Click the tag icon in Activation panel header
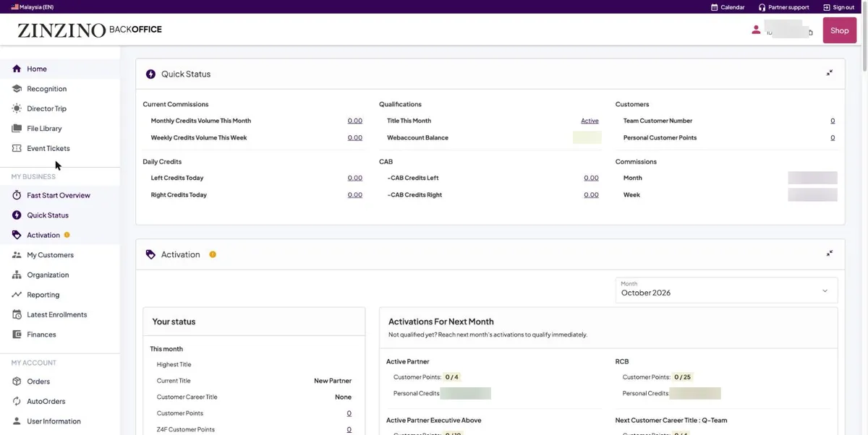 [150, 254]
